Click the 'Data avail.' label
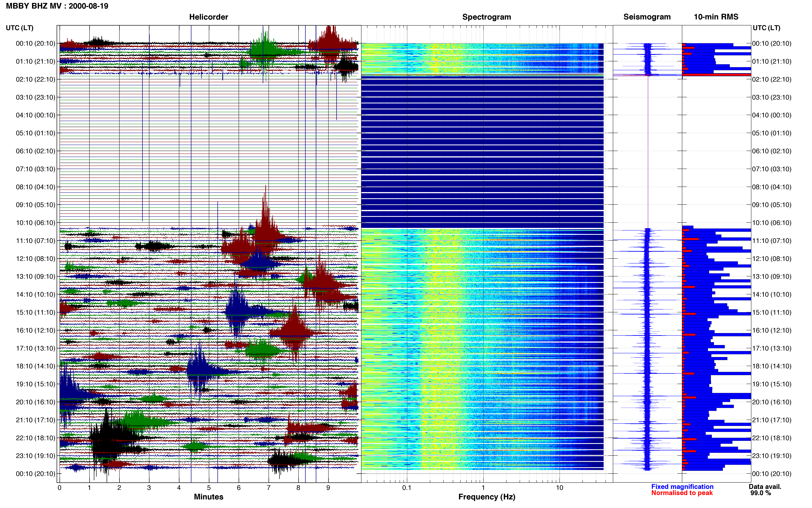 tap(765, 486)
